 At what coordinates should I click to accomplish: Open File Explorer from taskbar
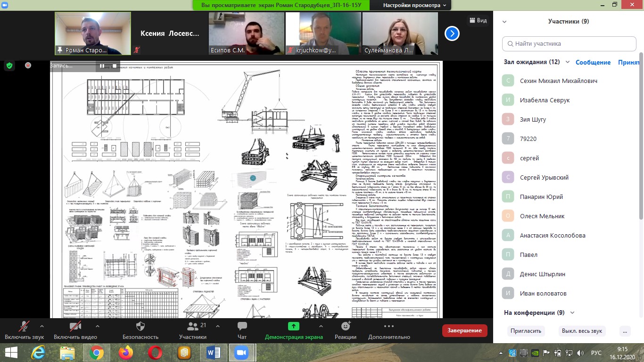coord(67,352)
